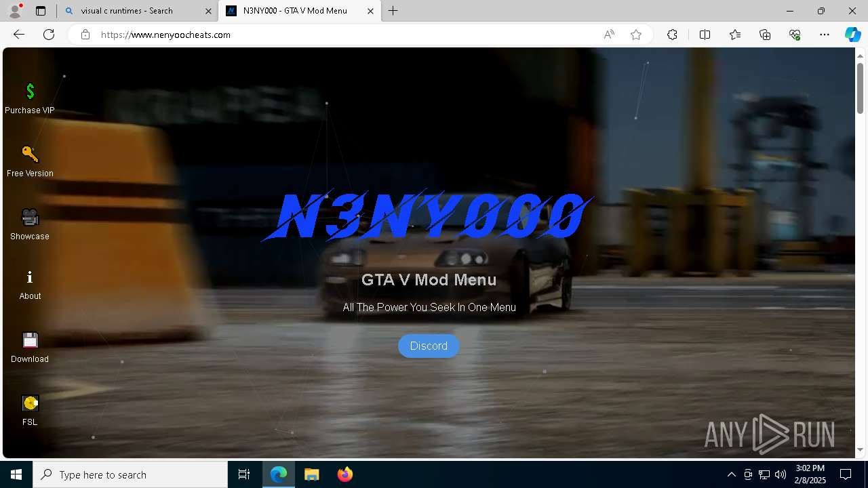The width and height of the screenshot is (868, 488).
Task: Show hidden system tray icons
Action: [x=731, y=474]
